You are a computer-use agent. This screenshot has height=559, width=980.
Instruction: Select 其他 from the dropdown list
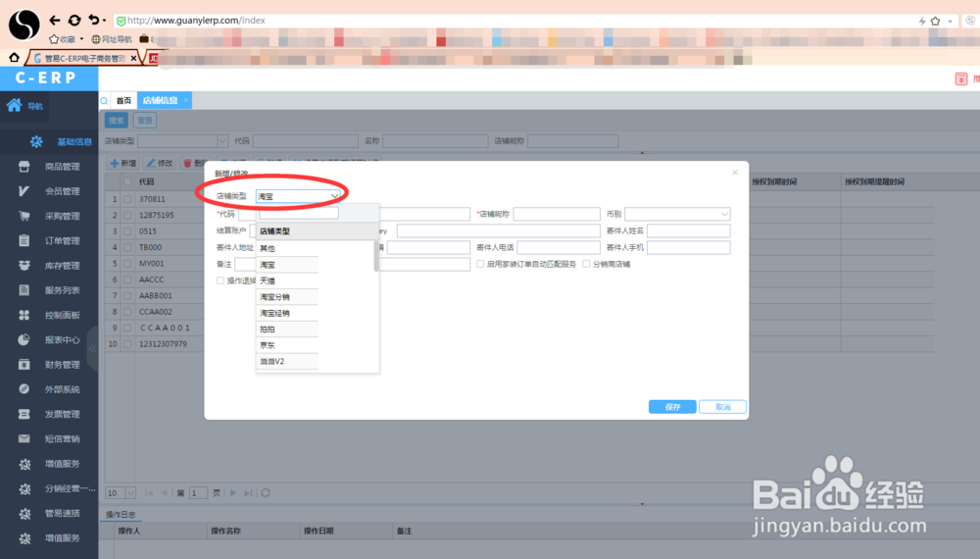[x=287, y=248]
